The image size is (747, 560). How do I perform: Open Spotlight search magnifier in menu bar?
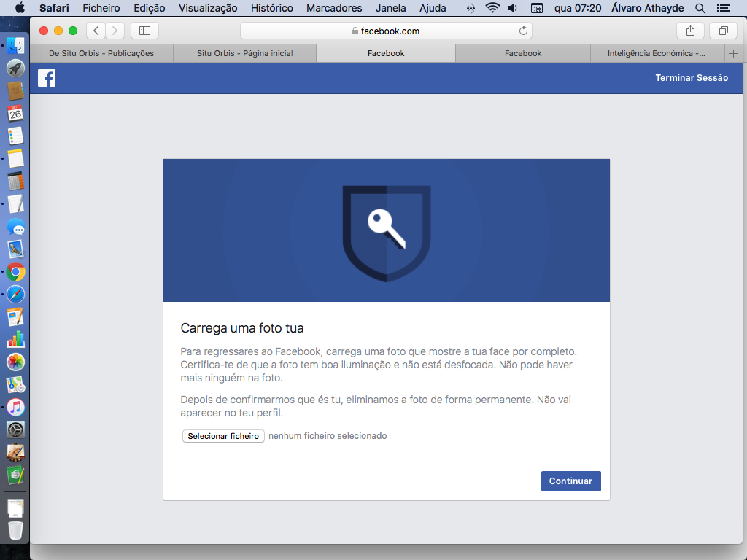click(700, 8)
